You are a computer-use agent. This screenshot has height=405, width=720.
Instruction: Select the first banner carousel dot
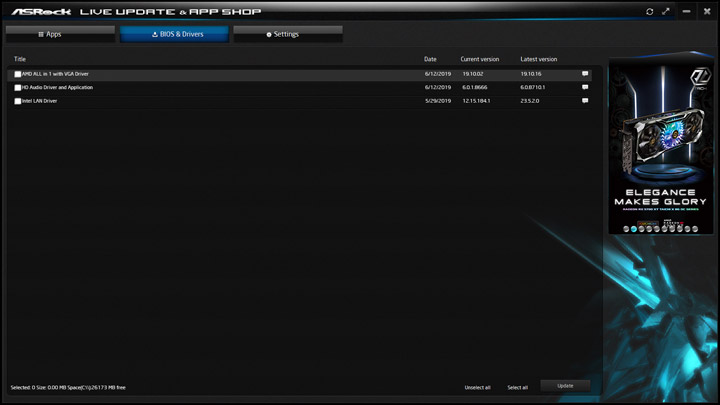626,229
